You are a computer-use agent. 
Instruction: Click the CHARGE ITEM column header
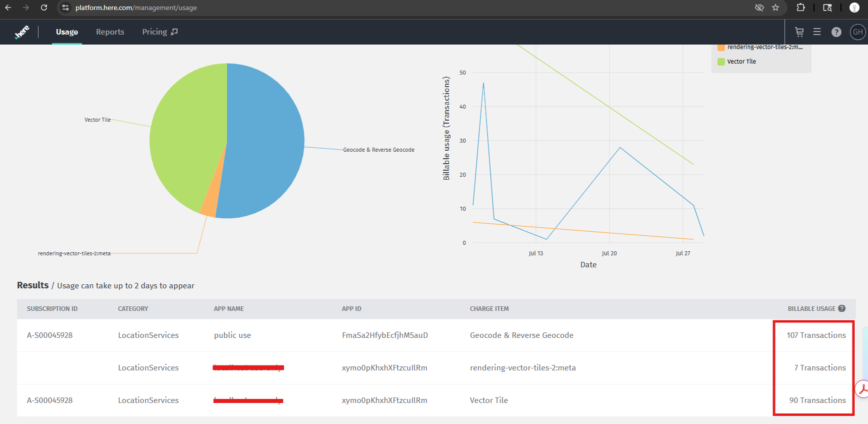(489, 309)
